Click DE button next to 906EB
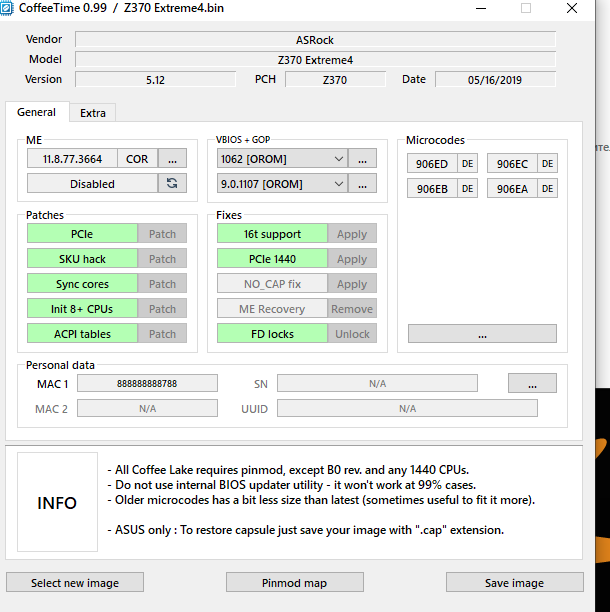610x612 pixels. pyautogui.click(x=468, y=189)
